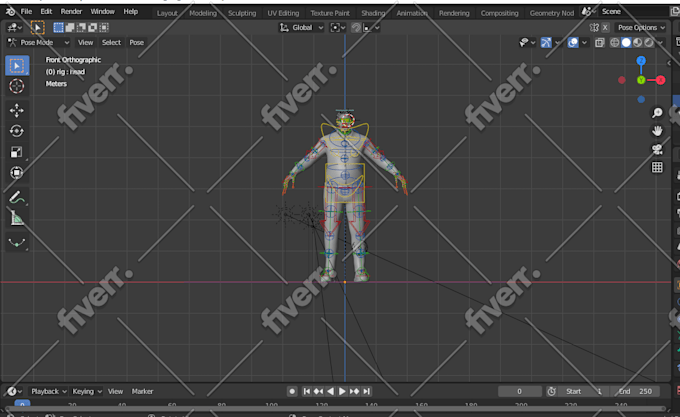The width and height of the screenshot is (680, 417).
Task: Switch to the Modeling workspace tab
Action: pos(203,13)
